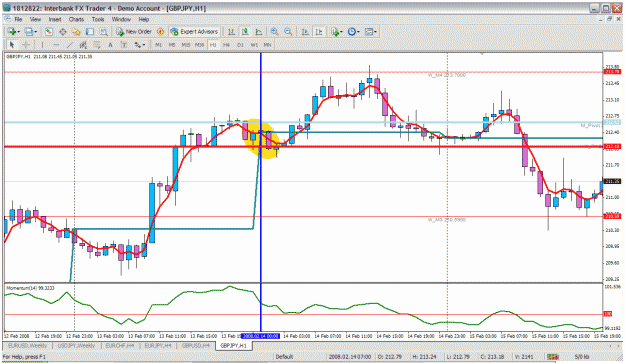This screenshot has height=363, width=625.
Task: Select the MN timeframe
Action: 267,45
